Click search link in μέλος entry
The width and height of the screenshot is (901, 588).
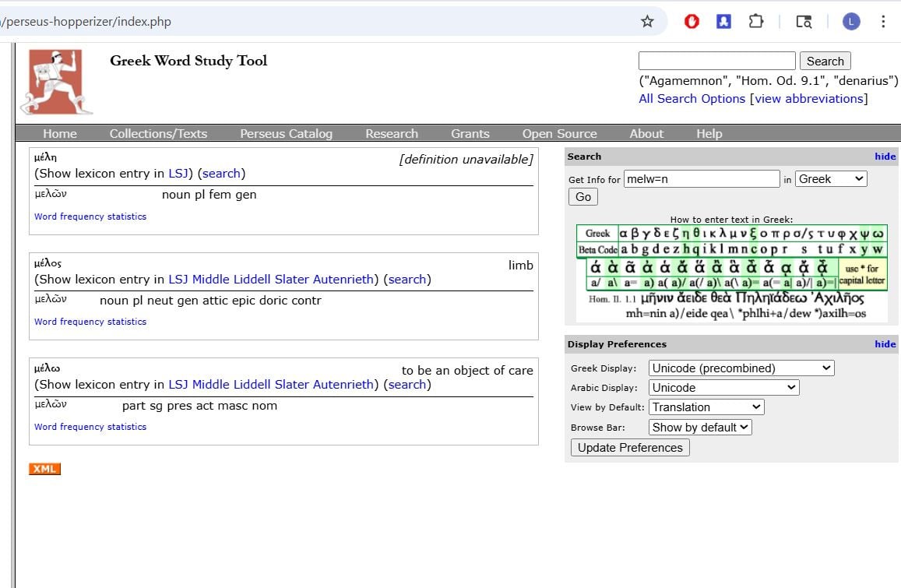407,280
